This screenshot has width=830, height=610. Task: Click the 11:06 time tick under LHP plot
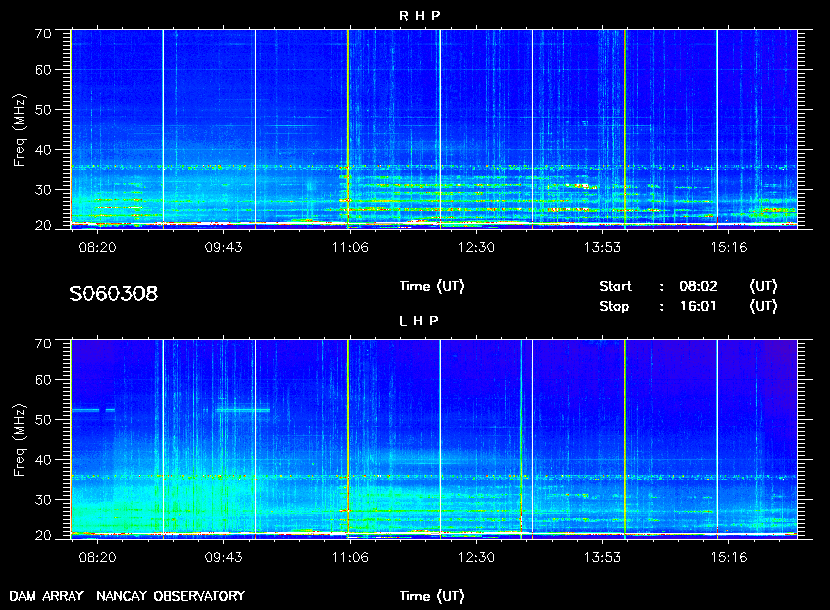[x=350, y=557]
